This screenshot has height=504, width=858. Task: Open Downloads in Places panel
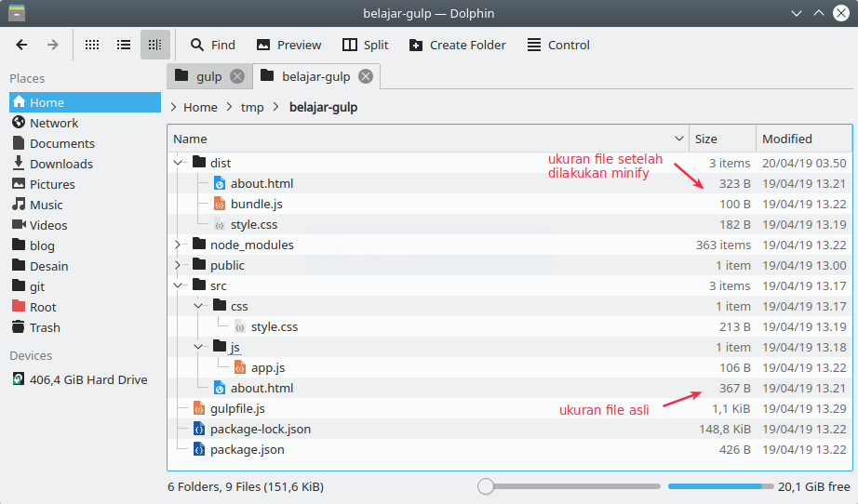pos(60,164)
